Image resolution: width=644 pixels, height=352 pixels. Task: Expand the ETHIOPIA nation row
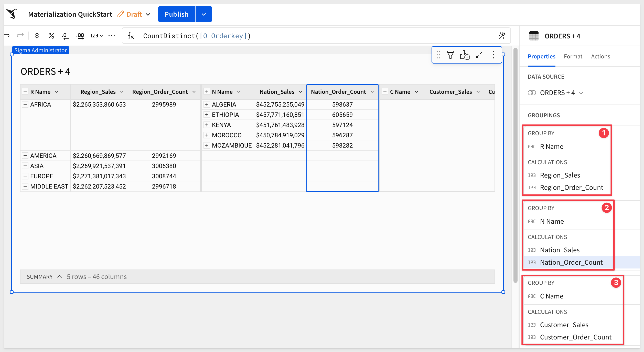coord(207,115)
